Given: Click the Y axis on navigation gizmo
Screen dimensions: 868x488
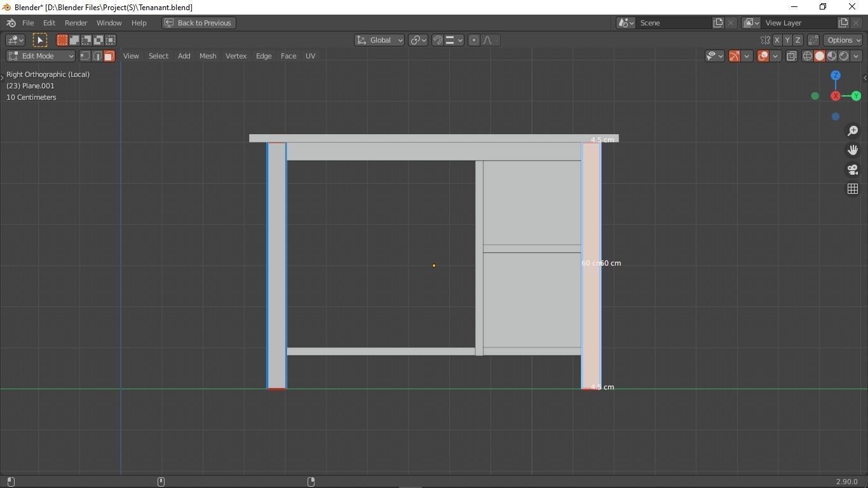Looking at the screenshot, I should tap(856, 96).
